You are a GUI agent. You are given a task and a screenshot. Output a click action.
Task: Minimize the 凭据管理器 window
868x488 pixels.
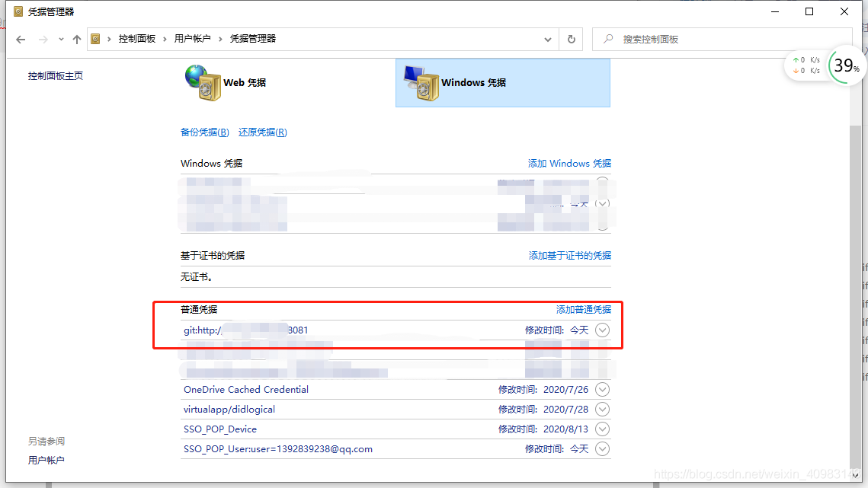[x=775, y=11]
